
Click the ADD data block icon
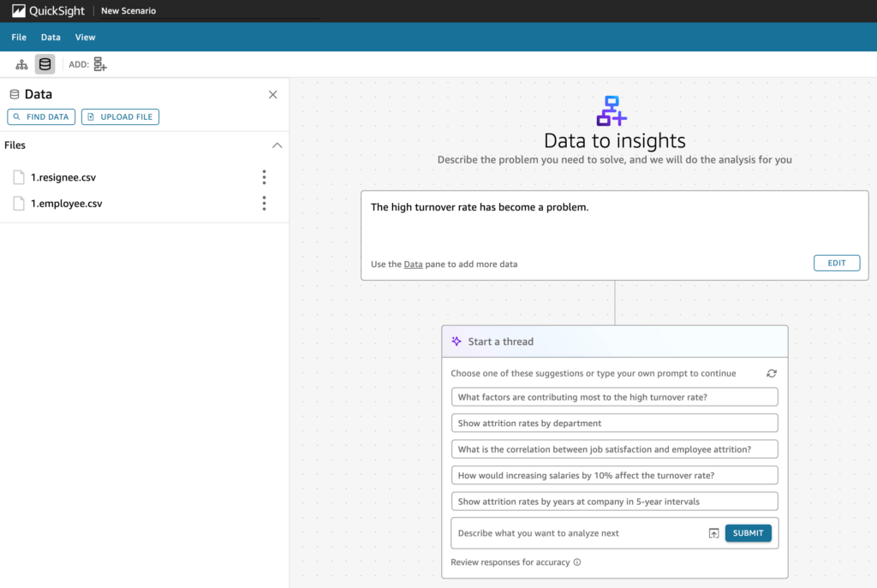click(99, 63)
